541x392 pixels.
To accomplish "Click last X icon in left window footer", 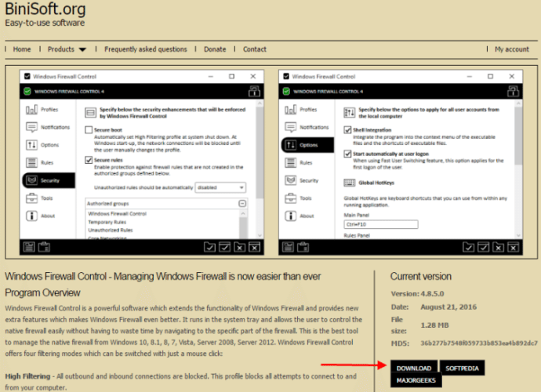I will coord(254,247).
